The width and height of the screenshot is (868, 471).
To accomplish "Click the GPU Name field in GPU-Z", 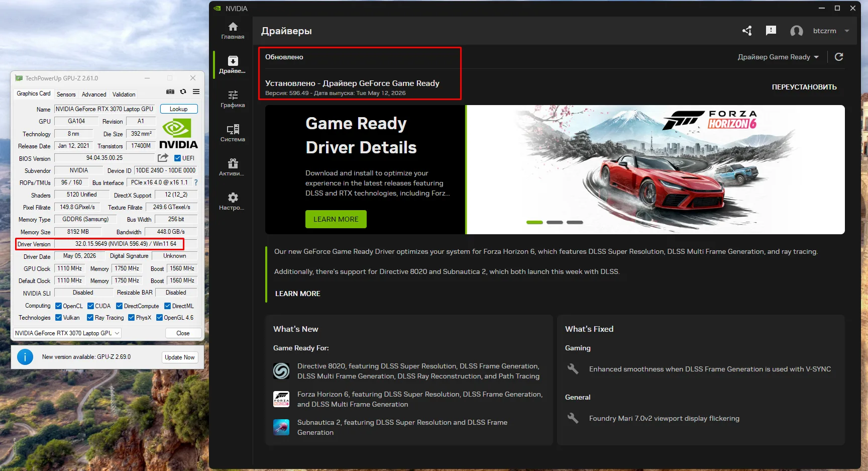I will [x=104, y=109].
